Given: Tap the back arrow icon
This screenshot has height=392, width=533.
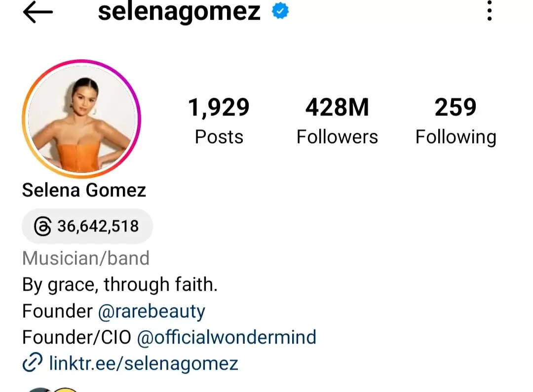Looking at the screenshot, I should pos(38,12).
